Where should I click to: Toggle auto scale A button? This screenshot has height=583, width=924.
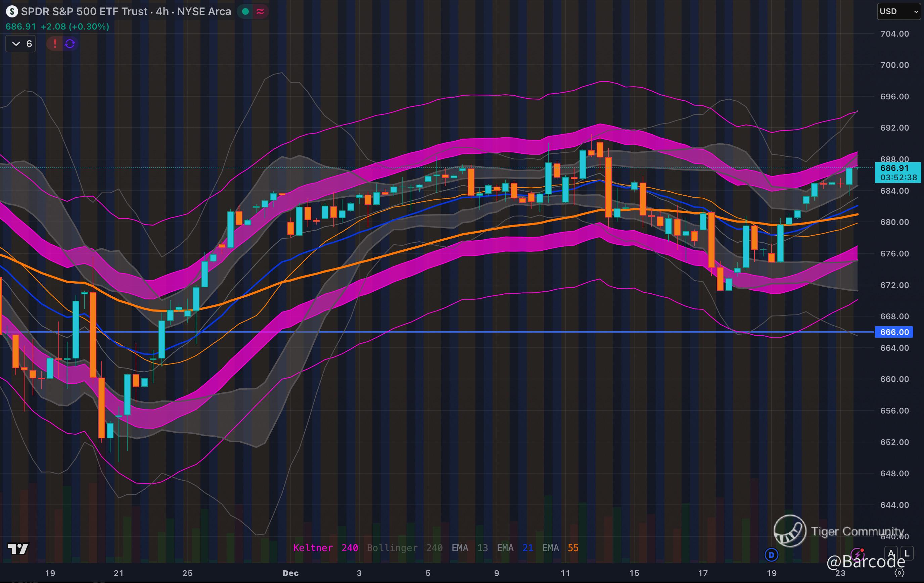click(x=891, y=553)
